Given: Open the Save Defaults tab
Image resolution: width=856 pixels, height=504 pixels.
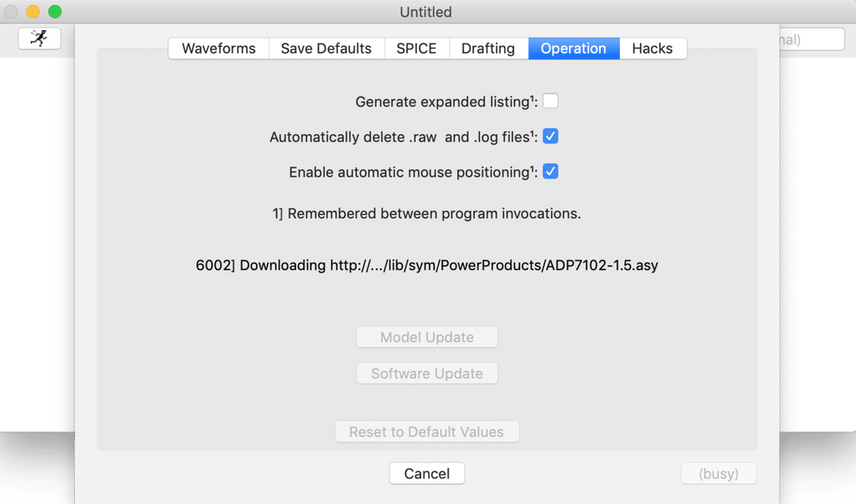Looking at the screenshot, I should tap(326, 48).
